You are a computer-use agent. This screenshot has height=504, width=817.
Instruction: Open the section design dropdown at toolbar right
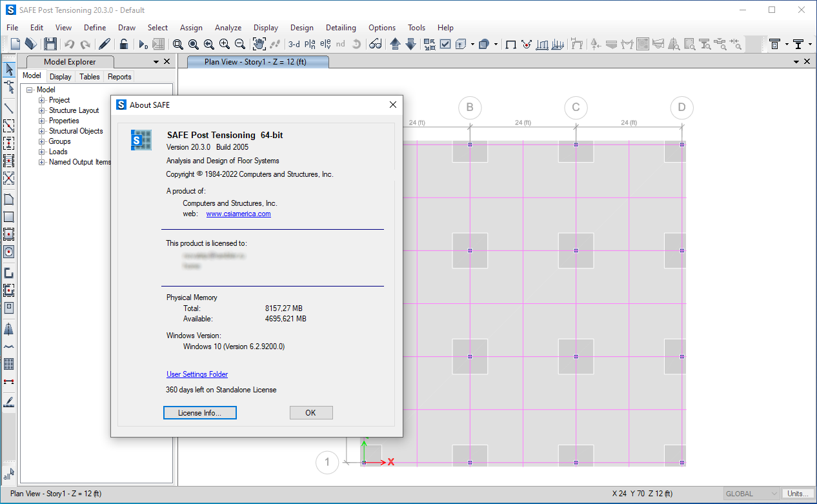787,45
